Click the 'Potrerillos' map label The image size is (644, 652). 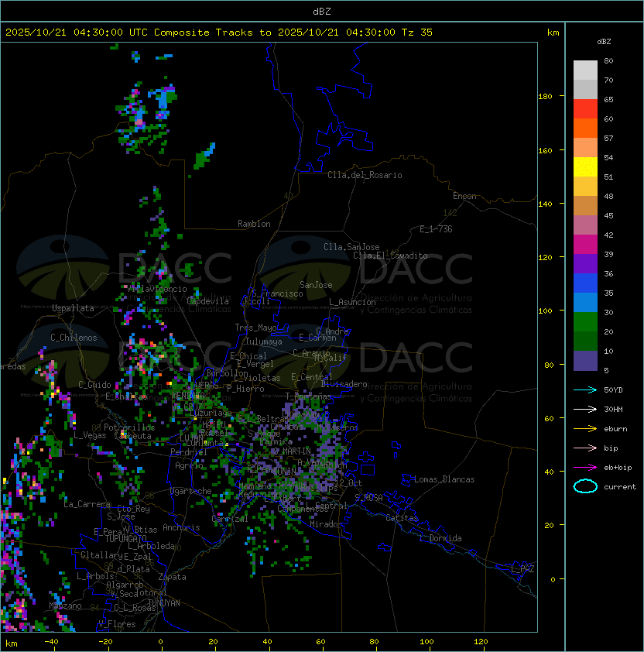[x=129, y=427]
